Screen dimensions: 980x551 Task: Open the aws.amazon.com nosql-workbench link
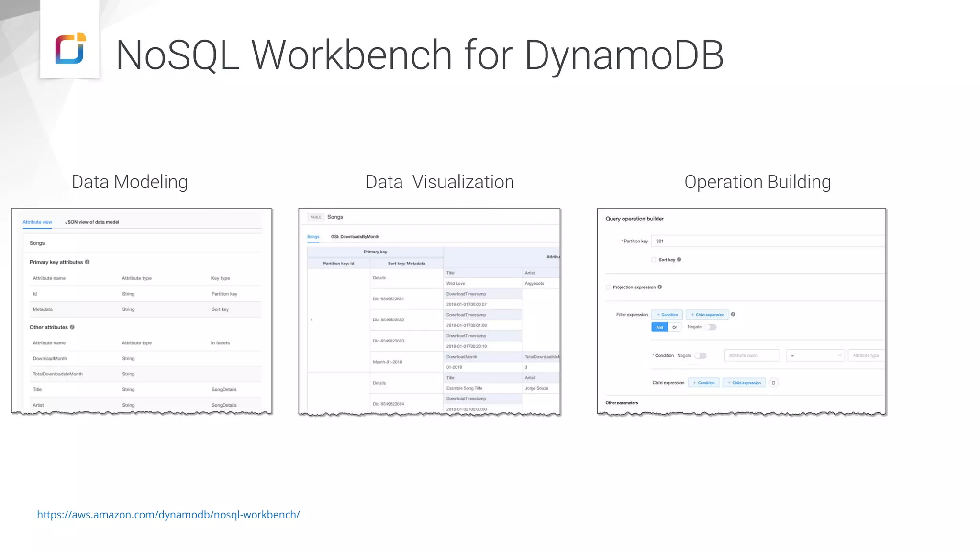point(168,515)
